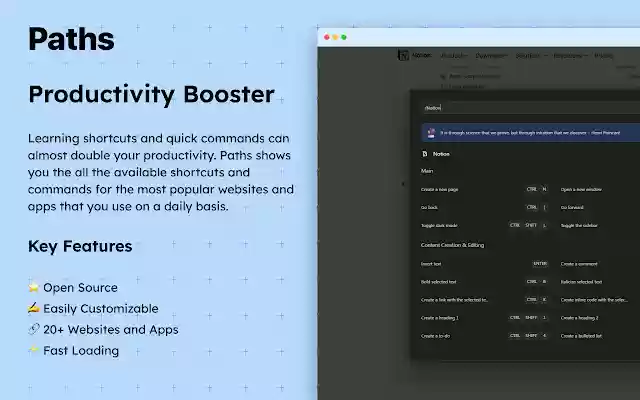640x400 pixels.
Task: Select the 'Toggle the sidebar' shortcut
Action: coord(579,225)
